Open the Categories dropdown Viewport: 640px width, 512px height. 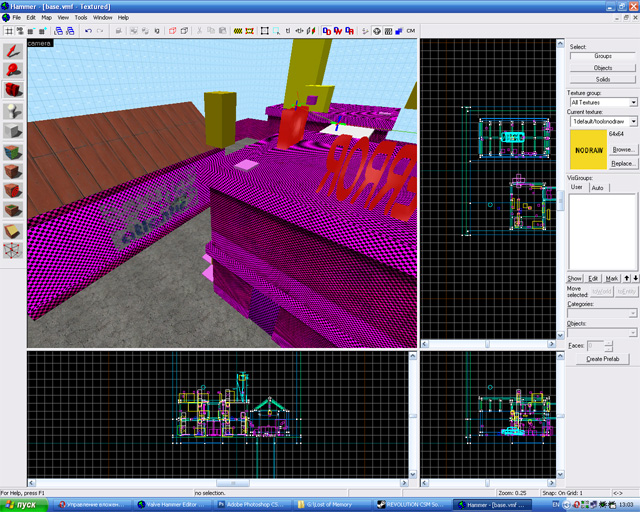[x=632, y=313]
